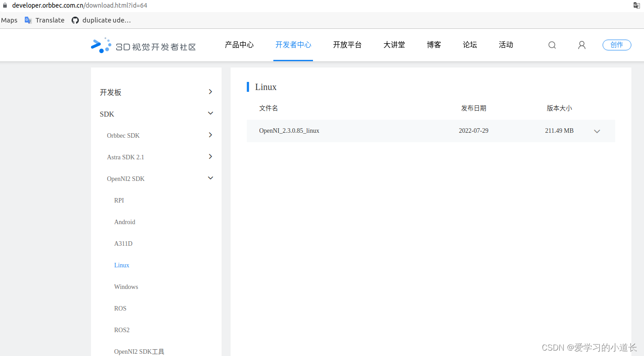Viewport: 644px width, 356px height.
Task: Open the Windows download page
Action: point(126,287)
